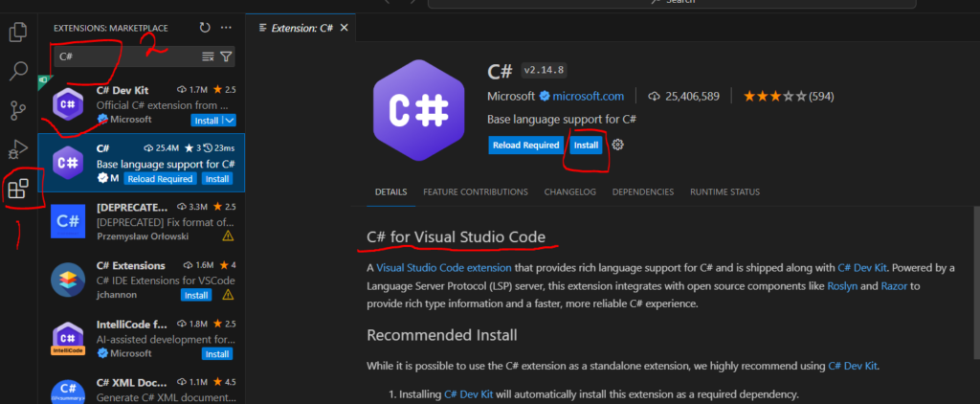
Task: Click Install button in C# extension details
Action: point(586,146)
